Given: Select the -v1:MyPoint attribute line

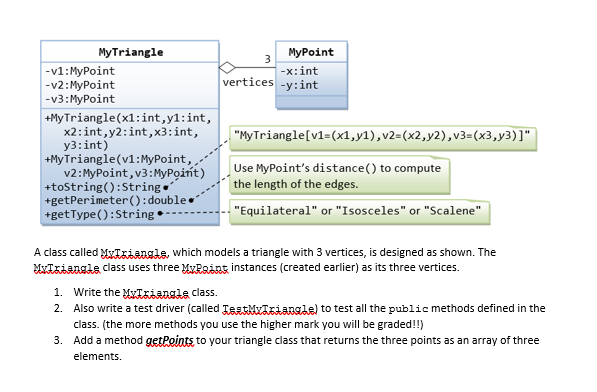Looking at the screenshot, I should click(80, 71).
